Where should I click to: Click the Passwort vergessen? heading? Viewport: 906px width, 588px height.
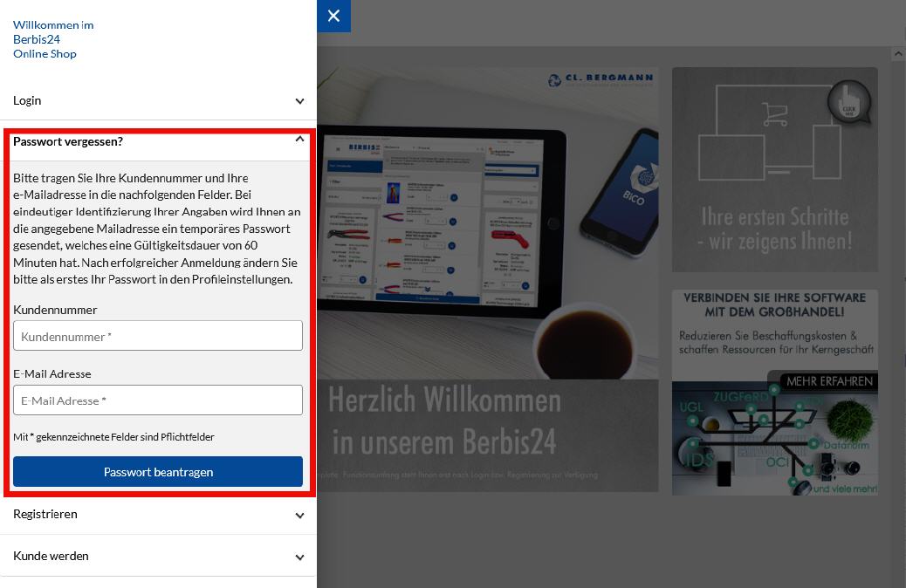pos(68,141)
